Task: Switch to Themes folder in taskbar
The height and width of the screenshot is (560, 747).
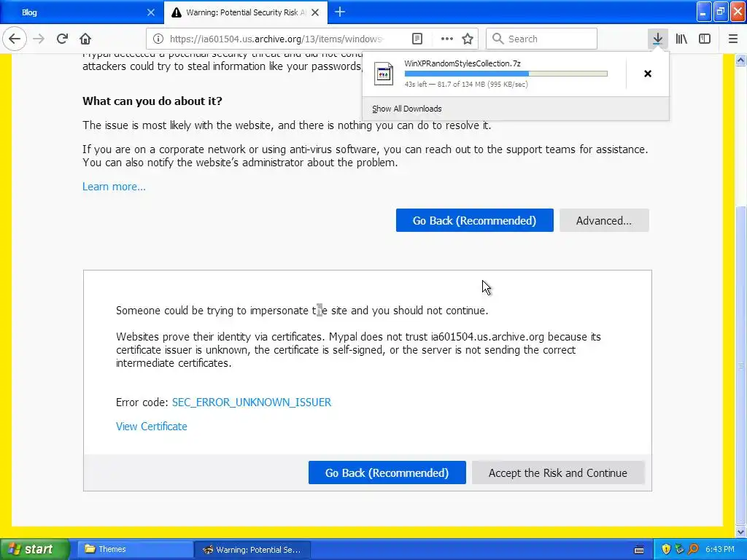Action: (x=134, y=550)
